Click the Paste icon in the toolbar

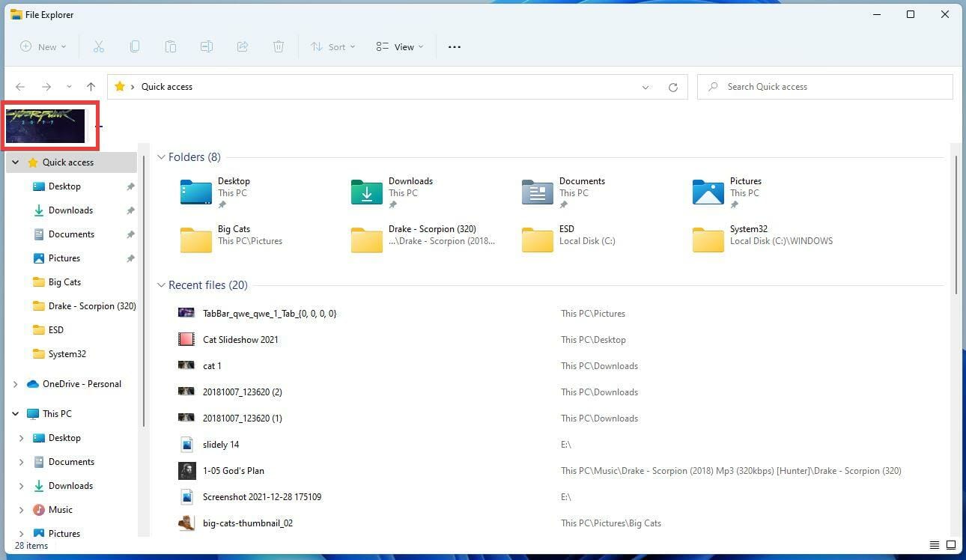click(170, 46)
